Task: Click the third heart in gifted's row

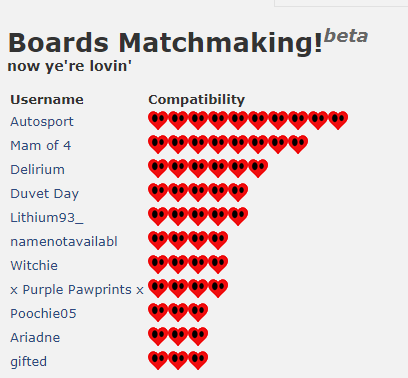Action: pyautogui.click(x=198, y=360)
